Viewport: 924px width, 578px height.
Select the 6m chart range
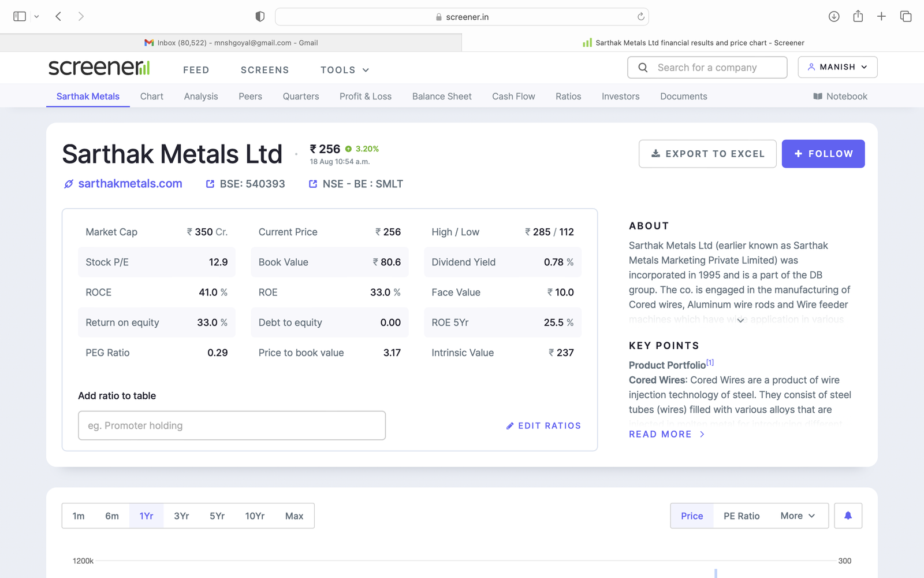click(x=112, y=516)
